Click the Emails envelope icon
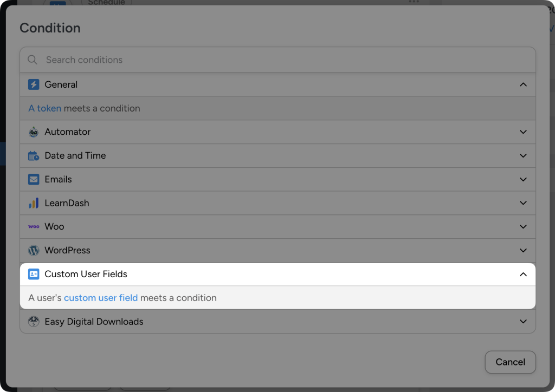The width and height of the screenshot is (555, 392). point(33,179)
